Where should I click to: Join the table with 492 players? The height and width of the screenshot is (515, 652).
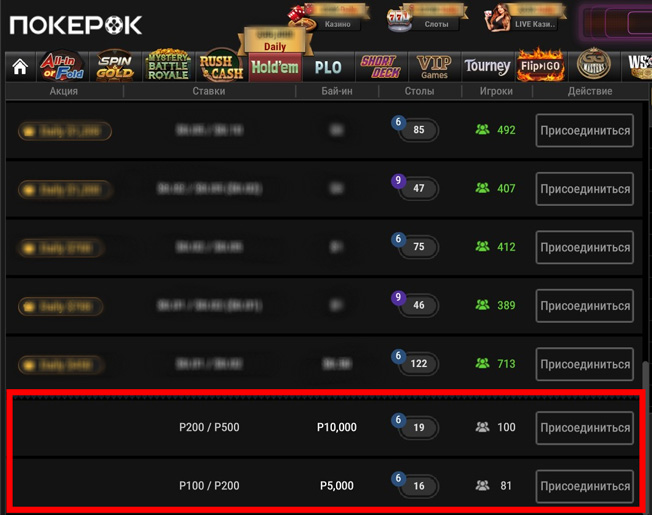584,131
